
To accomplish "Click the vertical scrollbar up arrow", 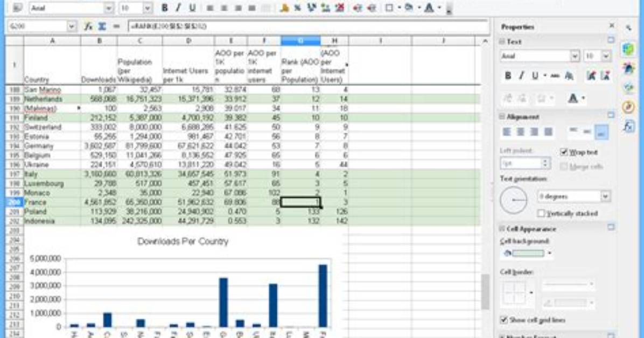I will click(485, 41).
